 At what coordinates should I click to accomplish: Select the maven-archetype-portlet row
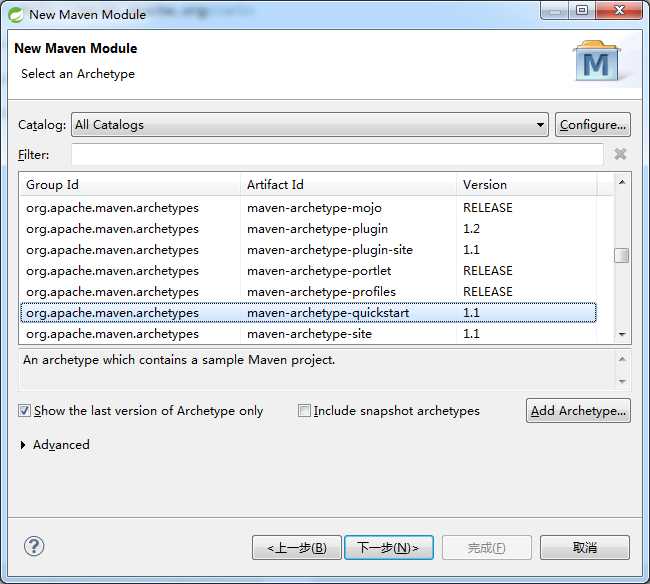pyautogui.click(x=308, y=271)
